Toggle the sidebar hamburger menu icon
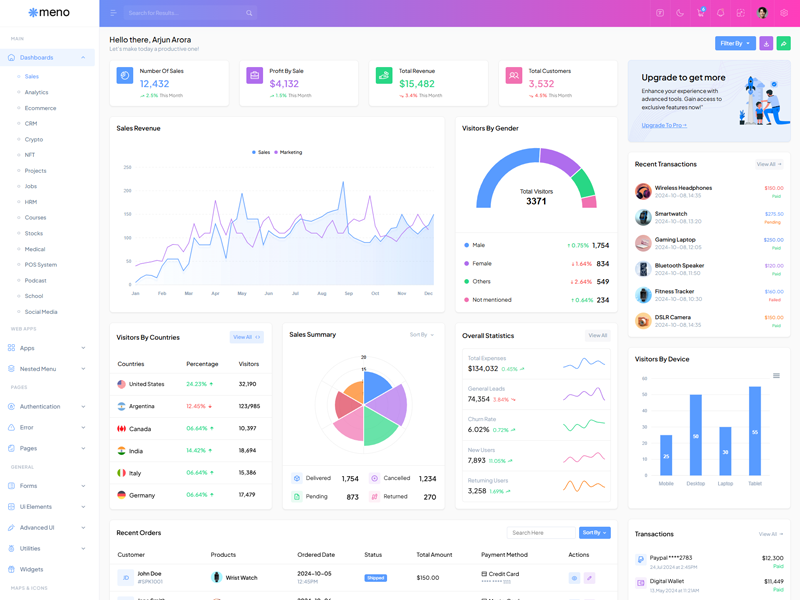Screen dimensions: 800x600 [x=113, y=13]
